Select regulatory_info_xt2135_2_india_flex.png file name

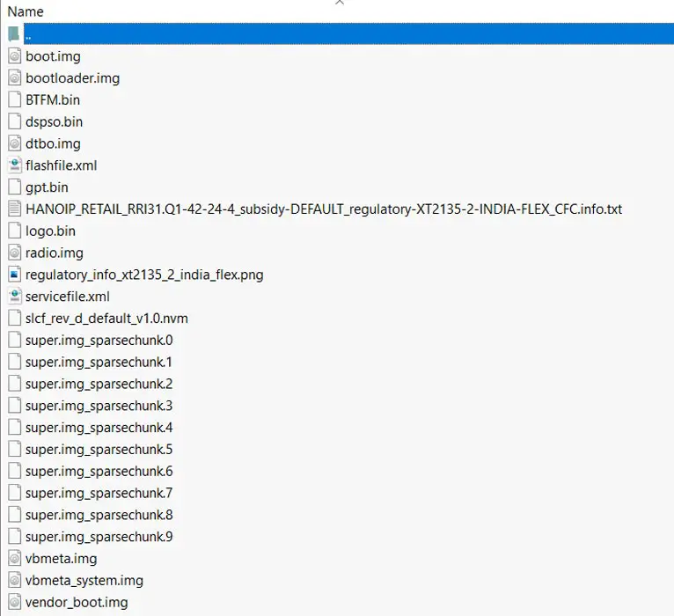point(144,275)
